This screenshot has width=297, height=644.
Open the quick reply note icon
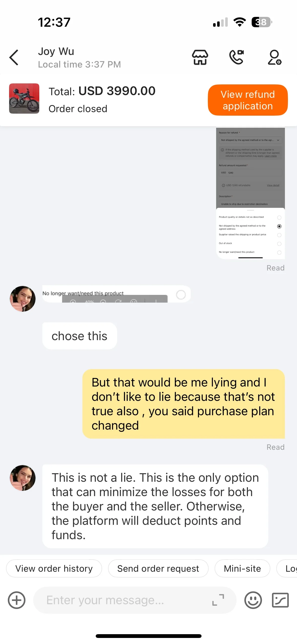280,600
